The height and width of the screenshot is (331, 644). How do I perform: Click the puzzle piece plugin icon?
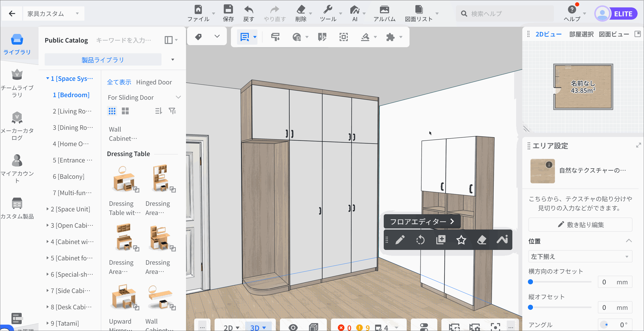pos(390,37)
